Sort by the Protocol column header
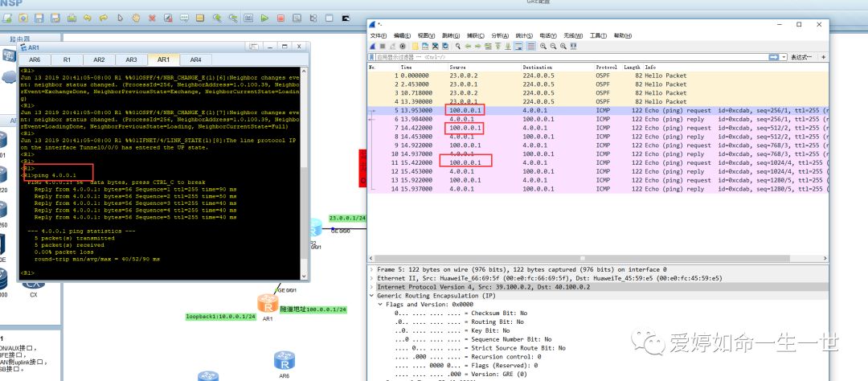Screen dimensions: 868x381 (608, 67)
